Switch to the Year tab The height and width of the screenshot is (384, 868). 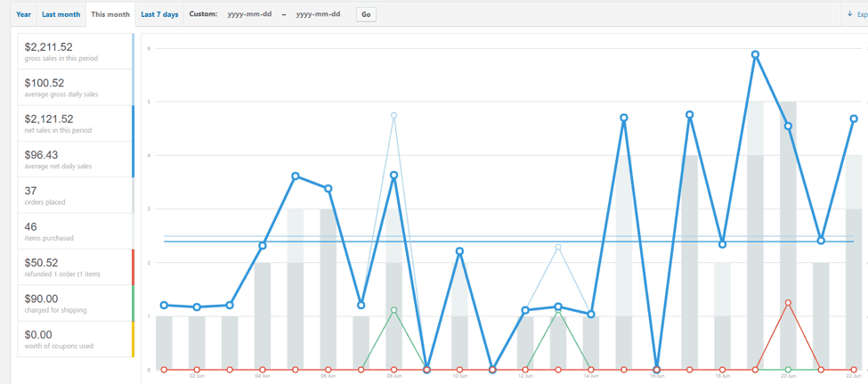(23, 14)
